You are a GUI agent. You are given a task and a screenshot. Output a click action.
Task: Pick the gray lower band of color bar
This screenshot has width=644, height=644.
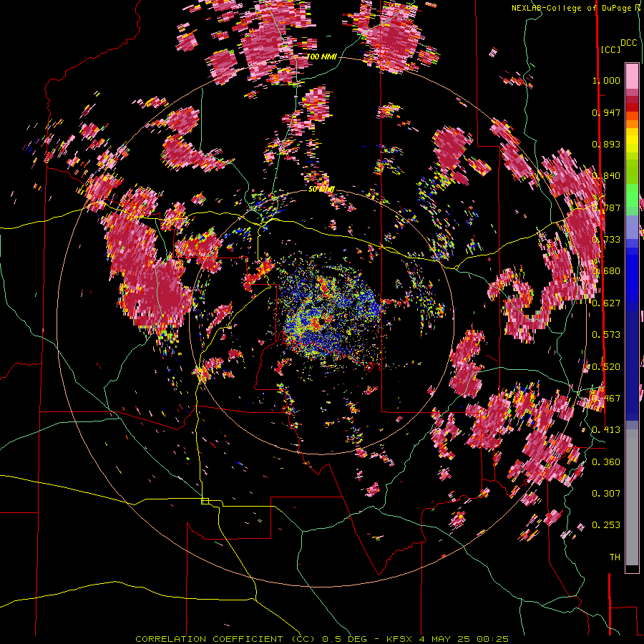pyautogui.click(x=632, y=497)
